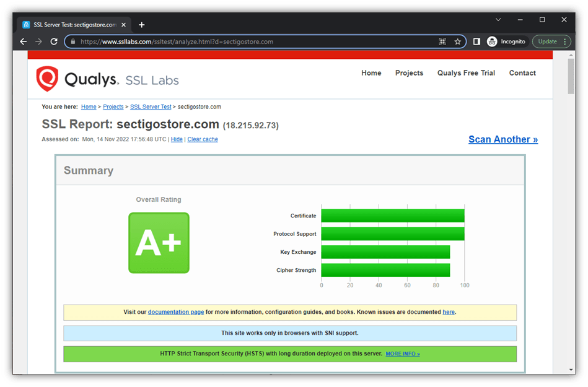Screen dimensions: 588x387
Task: Open Qualys Free Trial menu item
Action: 466,73
